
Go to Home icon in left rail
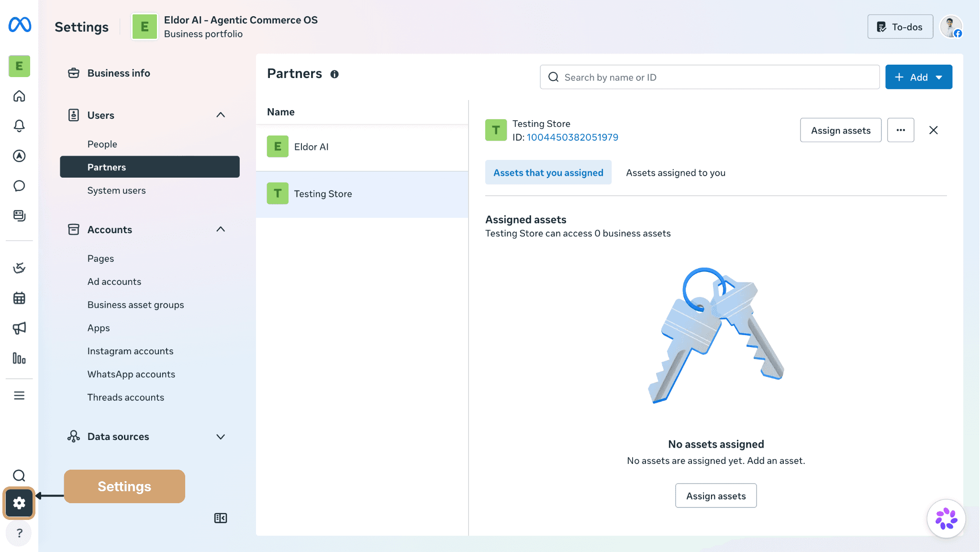click(x=19, y=96)
